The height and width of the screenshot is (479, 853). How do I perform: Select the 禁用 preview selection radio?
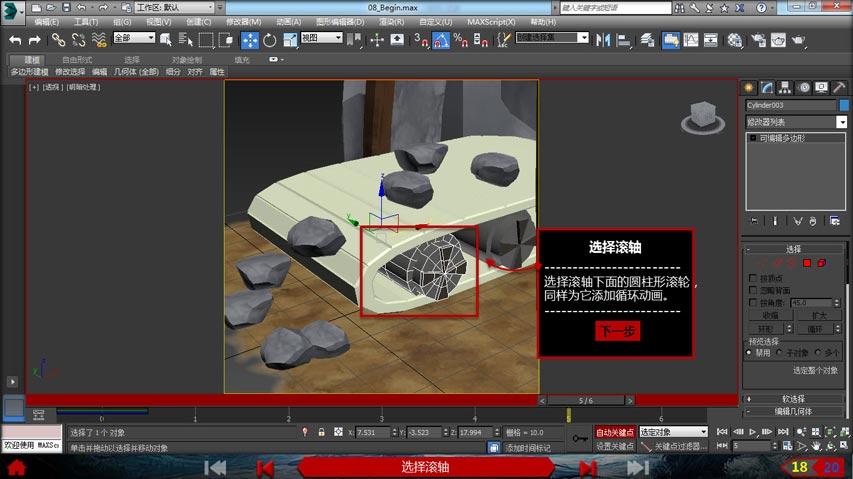click(749, 353)
